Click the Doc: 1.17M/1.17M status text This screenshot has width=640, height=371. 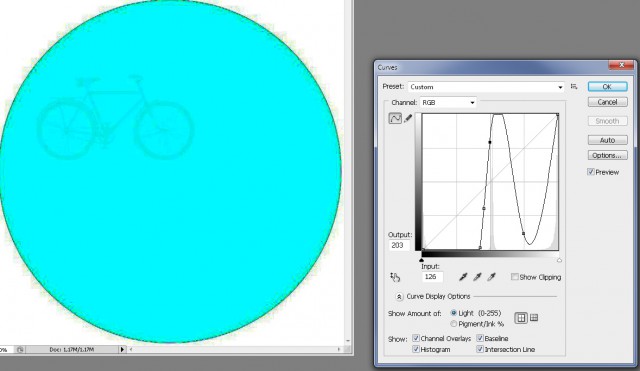(x=71, y=350)
